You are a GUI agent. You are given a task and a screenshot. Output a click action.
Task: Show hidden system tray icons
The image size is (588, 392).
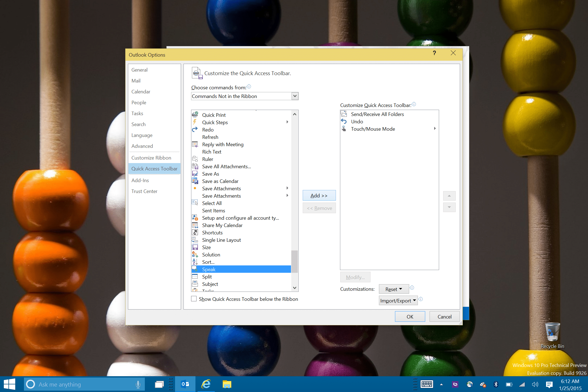(x=441, y=384)
